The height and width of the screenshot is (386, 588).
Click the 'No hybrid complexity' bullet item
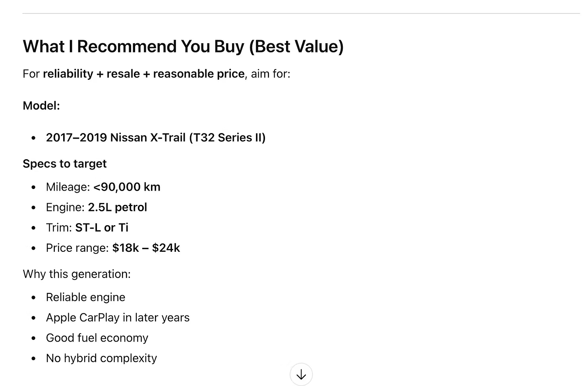[x=102, y=358]
